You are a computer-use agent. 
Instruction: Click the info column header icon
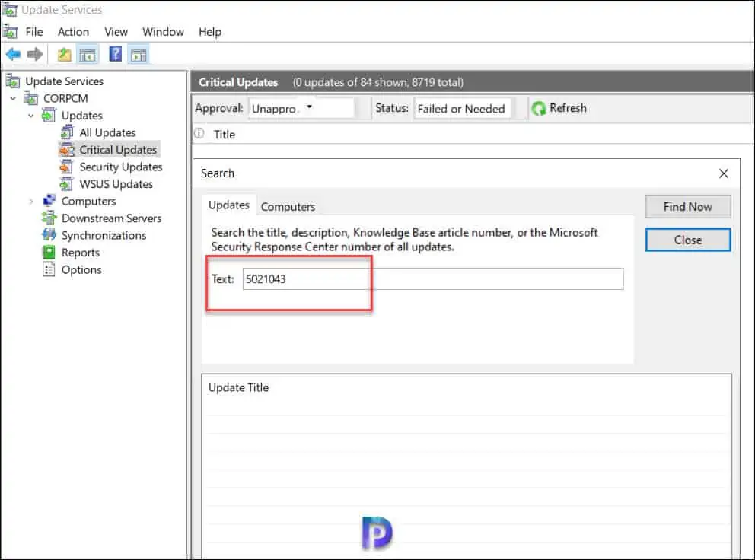click(x=199, y=134)
